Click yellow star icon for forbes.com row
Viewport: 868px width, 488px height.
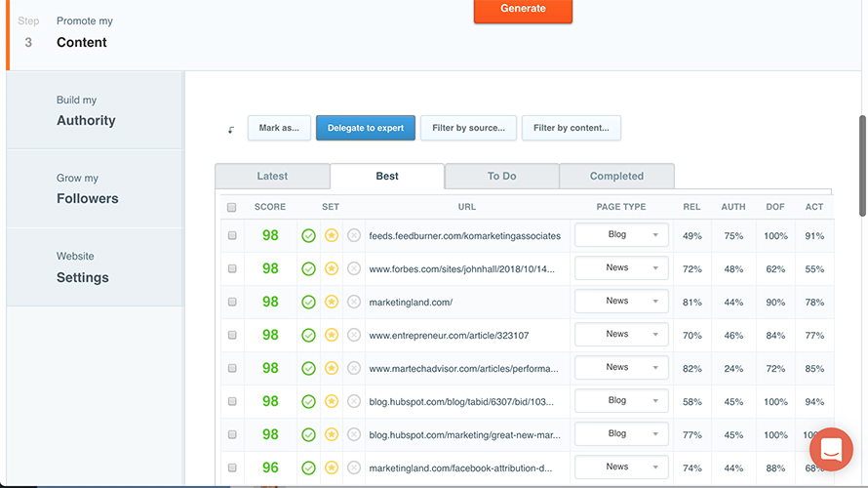(331, 269)
